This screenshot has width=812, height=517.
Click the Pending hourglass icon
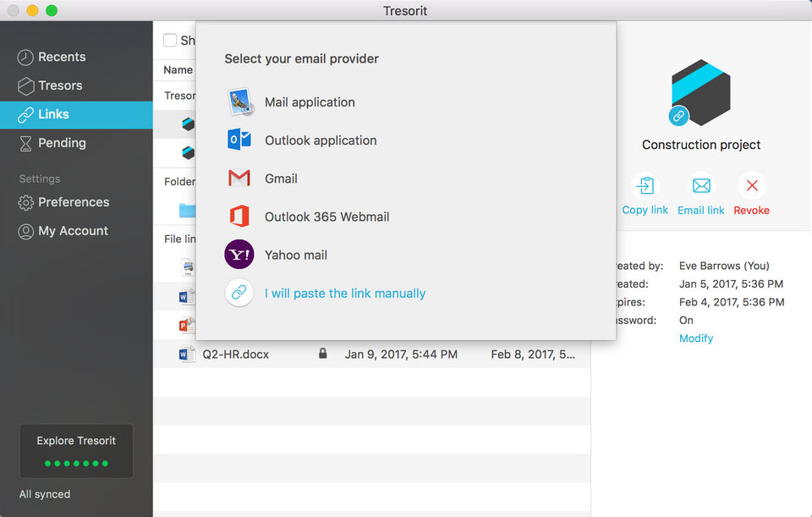tap(25, 144)
